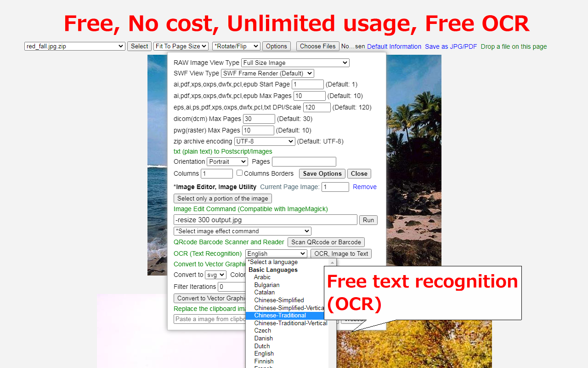Open the Rotate/Flip dropdown
Screen dimensions: 588x368
coord(236,46)
